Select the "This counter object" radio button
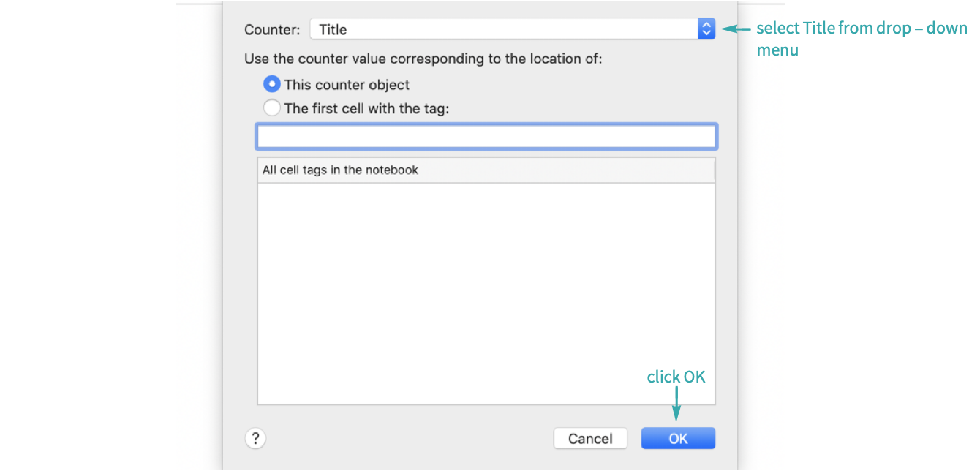This screenshot has height=471, width=980. tap(271, 84)
